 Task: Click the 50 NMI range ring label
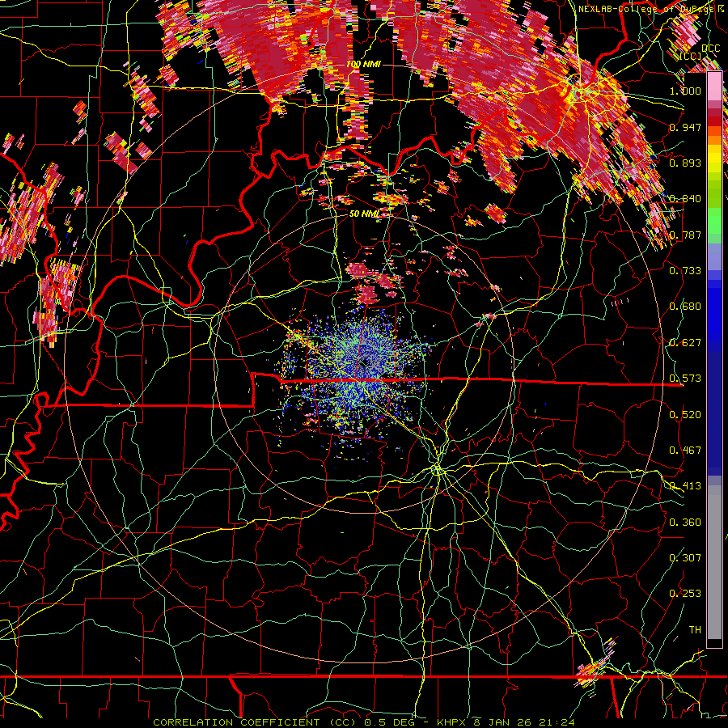point(364,214)
